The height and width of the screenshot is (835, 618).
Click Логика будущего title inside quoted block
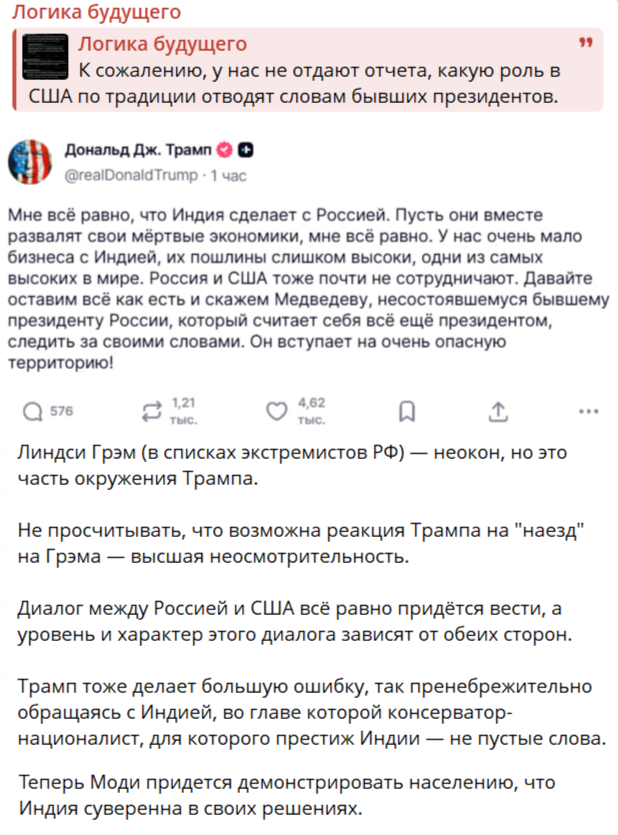click(162, 44)
